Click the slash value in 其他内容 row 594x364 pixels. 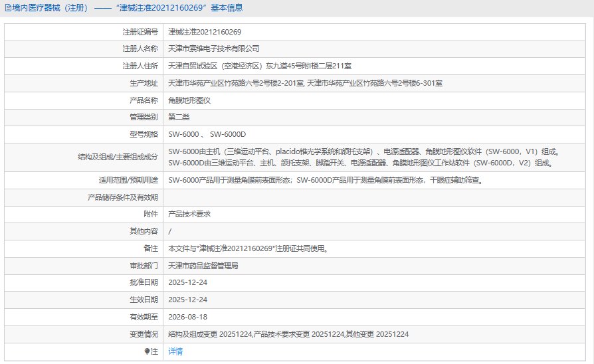169,231
